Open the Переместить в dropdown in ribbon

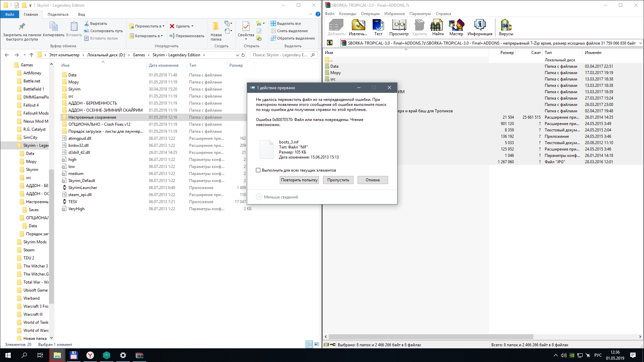coord(148,26)
